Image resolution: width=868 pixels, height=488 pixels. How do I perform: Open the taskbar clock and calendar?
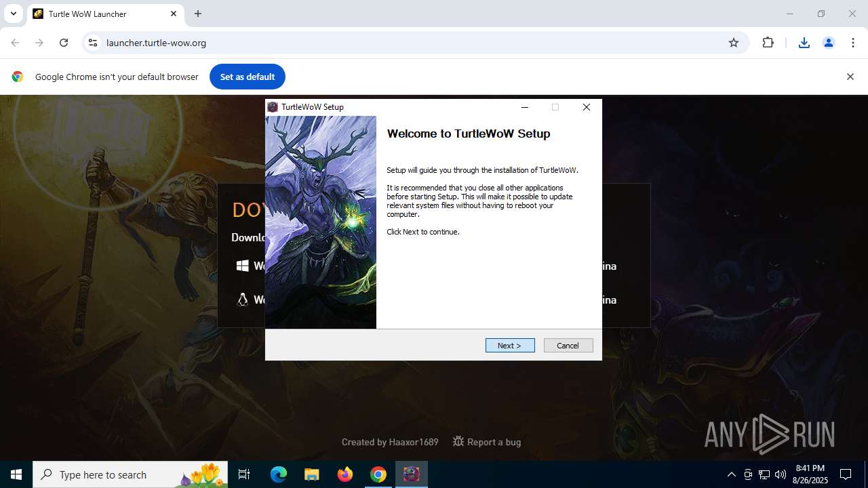(810, 474)
